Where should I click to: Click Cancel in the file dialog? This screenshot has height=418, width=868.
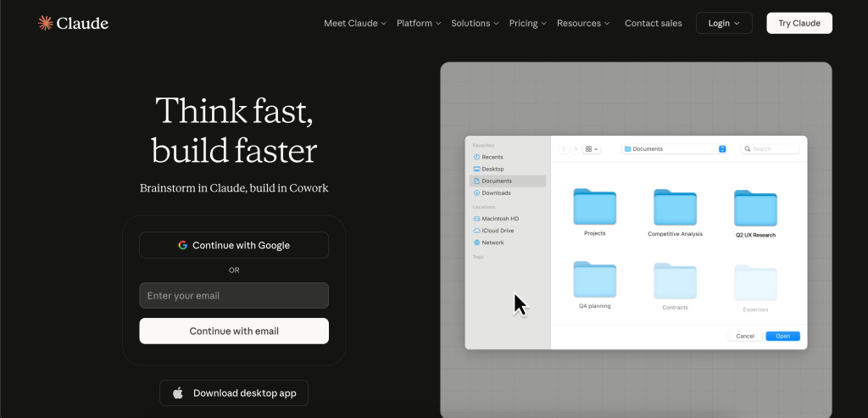pyautogui.click(x=745, y=336)
